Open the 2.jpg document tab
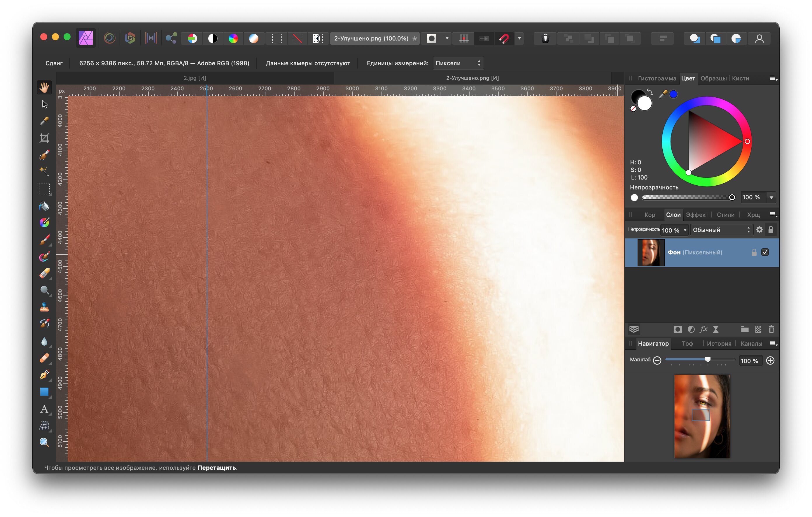The image size is (812, 517). point(195,78)
